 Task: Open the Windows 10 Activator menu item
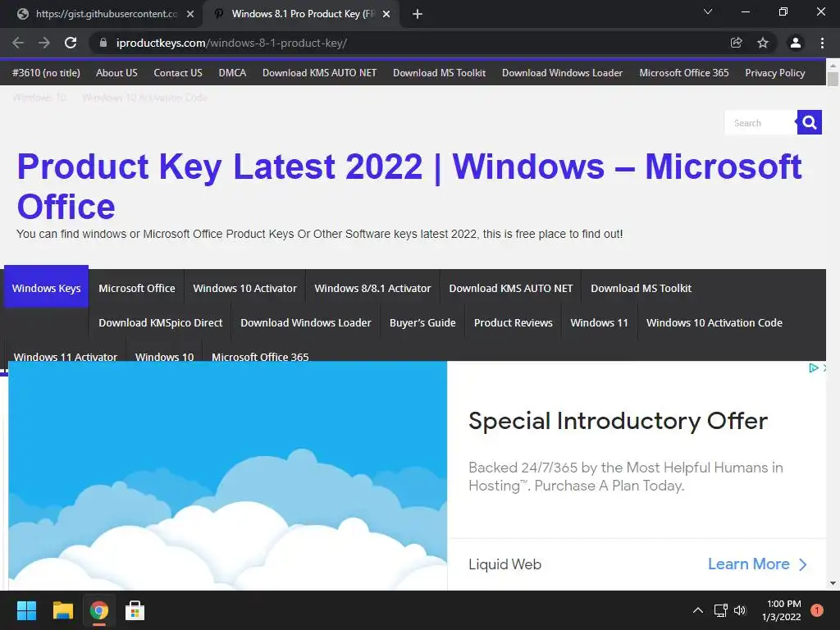(244, 288)
